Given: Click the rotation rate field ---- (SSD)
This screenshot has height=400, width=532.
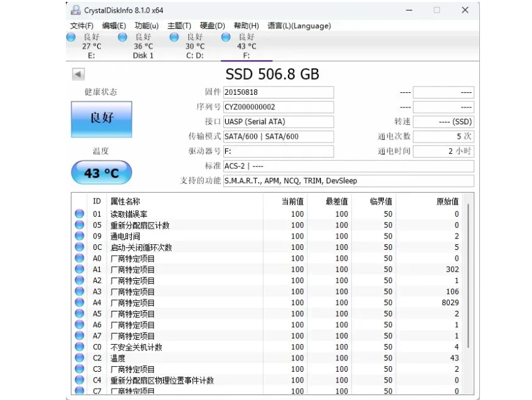Looking at the screenshot, I should click(x=444, y=122).
